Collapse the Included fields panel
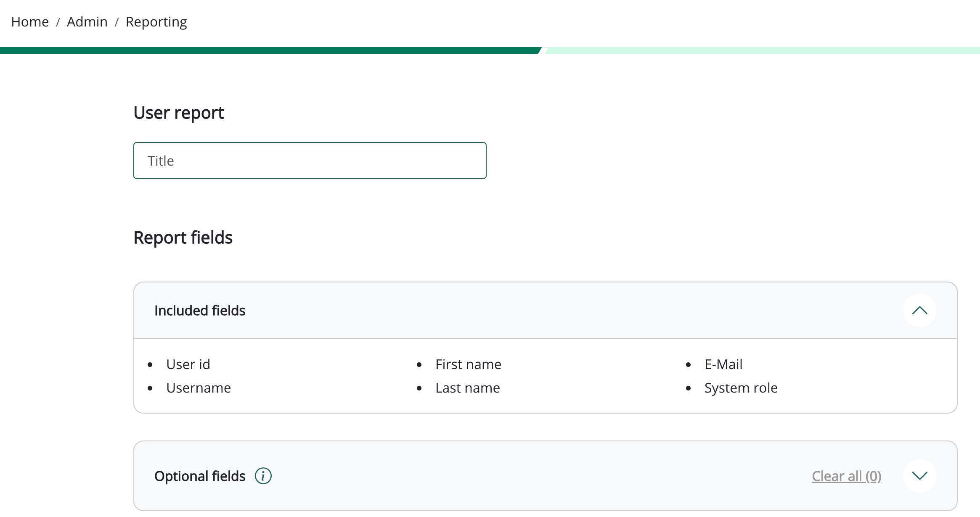 click(x=919, y=310)
